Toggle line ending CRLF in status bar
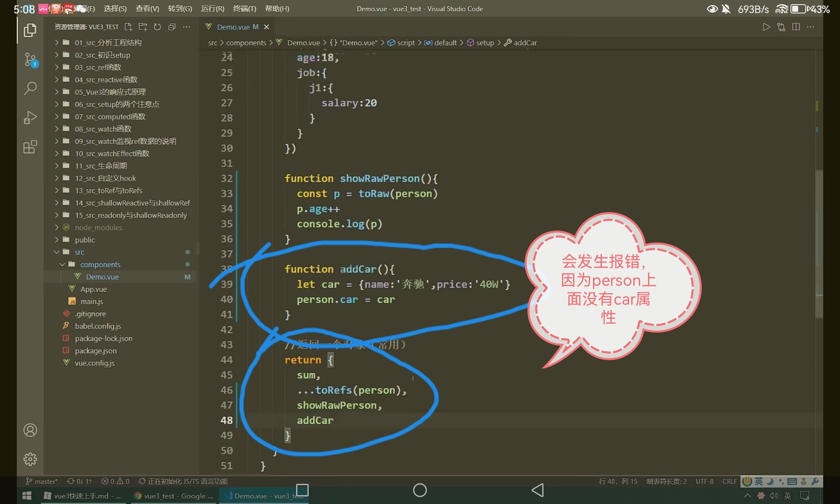The image size is (840, 504). pos(729,481)
